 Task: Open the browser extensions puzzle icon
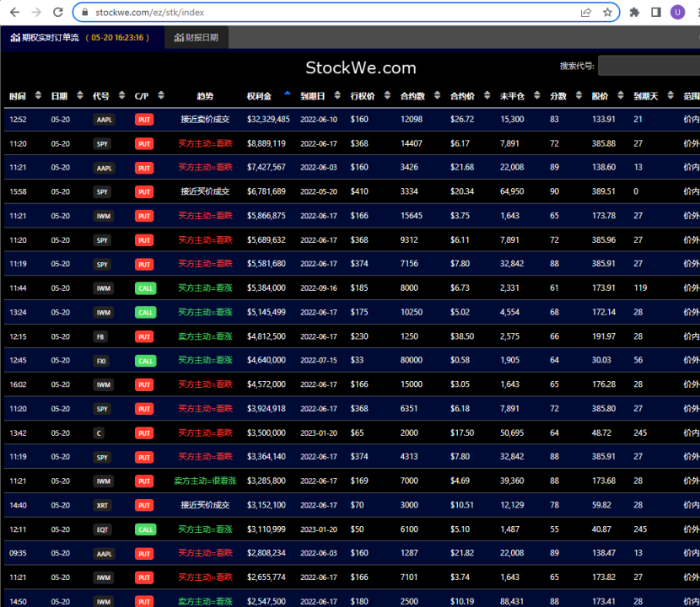tap(634, 13)
